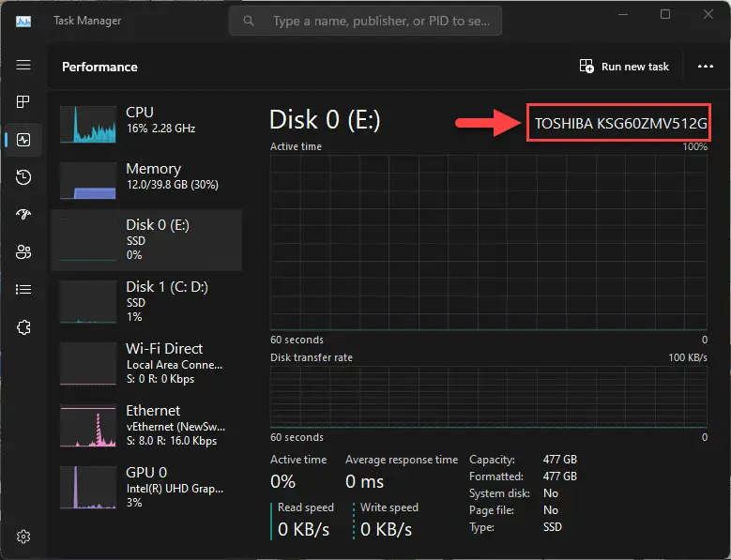Open the Details page icon
Screen dimensions: 731x560
pyautogui.click(x=23, y=289)
